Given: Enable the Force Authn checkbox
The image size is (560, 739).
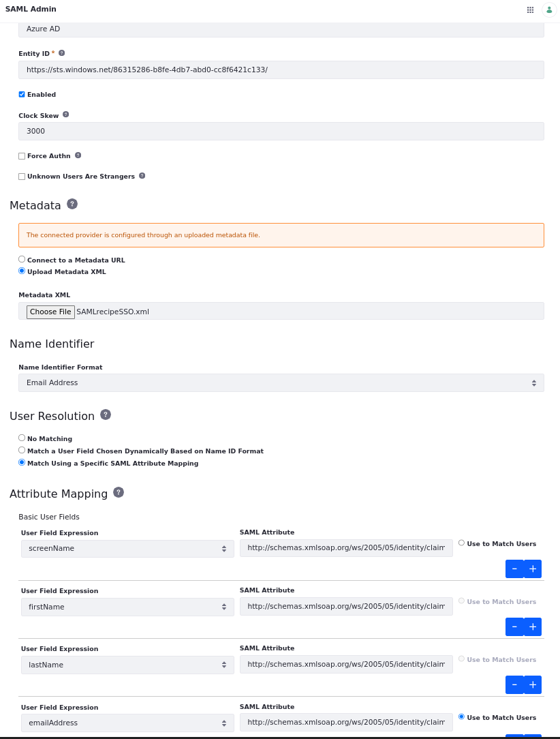Looking at the screenshot, I should [22, 156].
